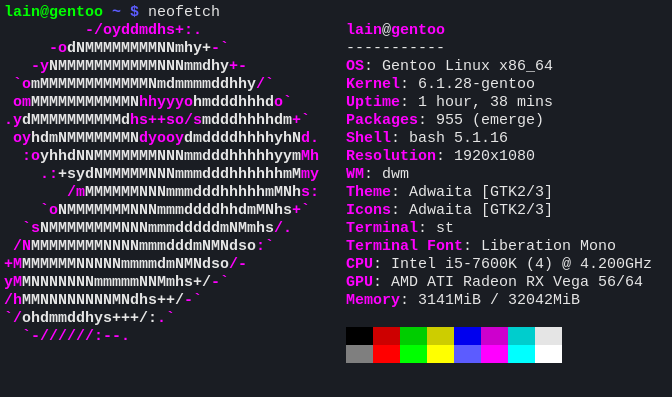
Task: Click the pure white color block
Action: click(x=548, y=354)
